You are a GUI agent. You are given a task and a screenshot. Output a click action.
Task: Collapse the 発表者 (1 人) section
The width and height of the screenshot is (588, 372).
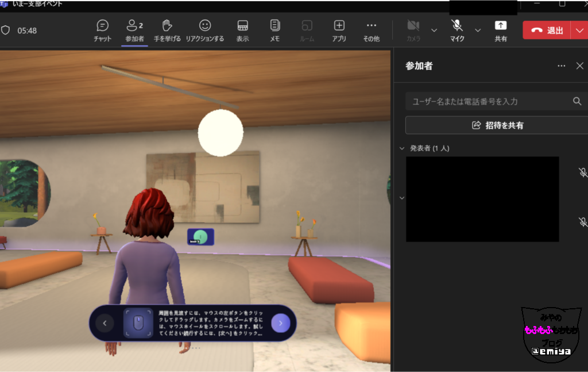(x=402, y=148)
